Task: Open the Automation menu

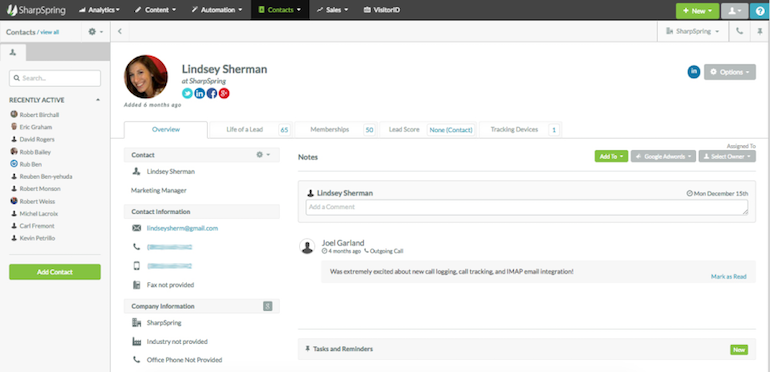Action: click(x=217, y=10)
